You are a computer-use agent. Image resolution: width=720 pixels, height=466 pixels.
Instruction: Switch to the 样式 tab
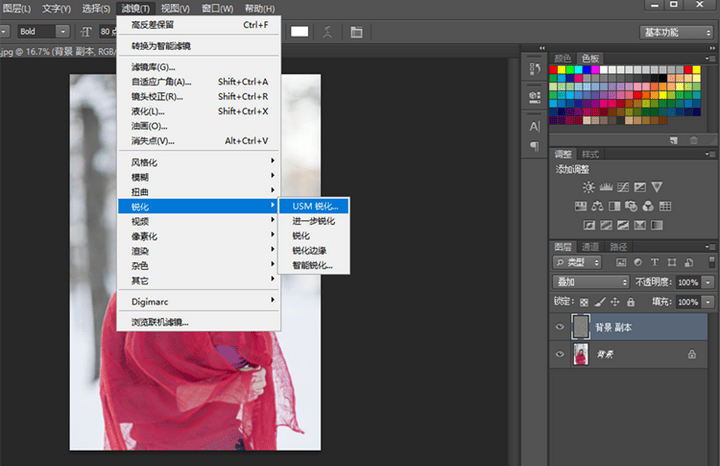tap(590, 154)
